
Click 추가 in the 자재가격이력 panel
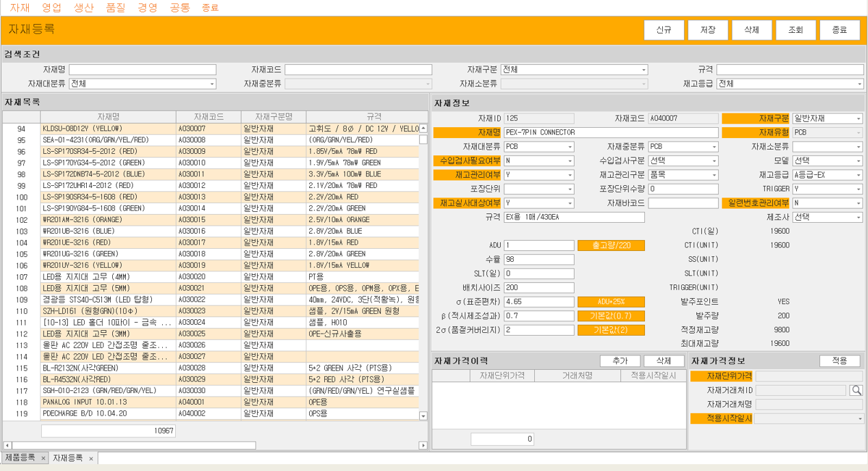pos(620,361)
